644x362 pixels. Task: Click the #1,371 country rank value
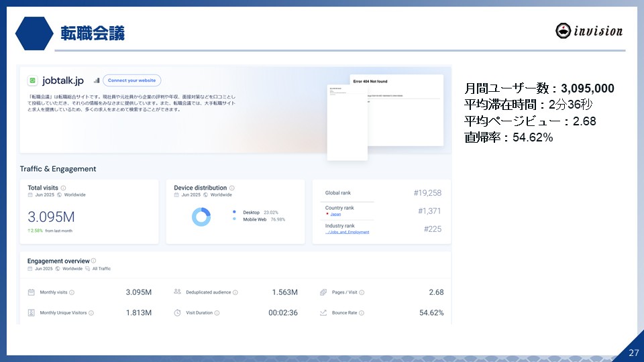tap(429, 211)
